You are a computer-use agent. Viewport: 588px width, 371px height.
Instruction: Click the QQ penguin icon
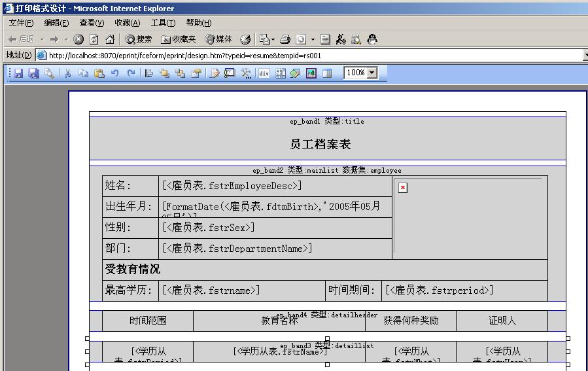tap(372, 39)
